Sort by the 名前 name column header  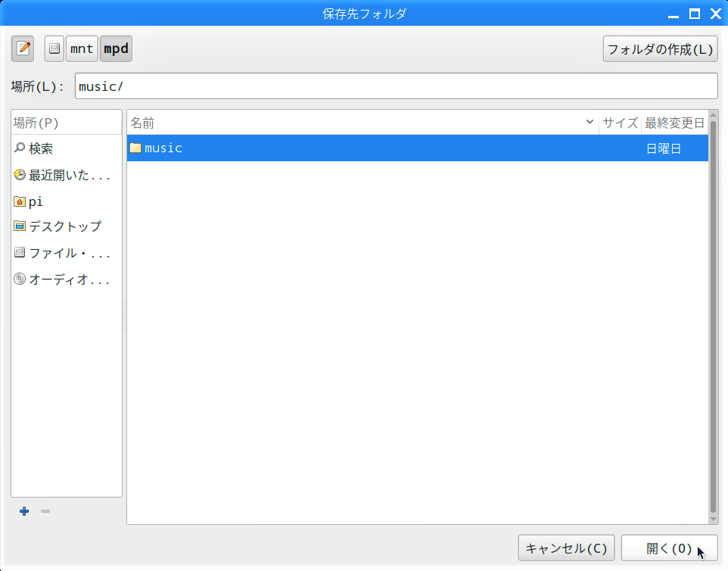click(x=362, y=123)
